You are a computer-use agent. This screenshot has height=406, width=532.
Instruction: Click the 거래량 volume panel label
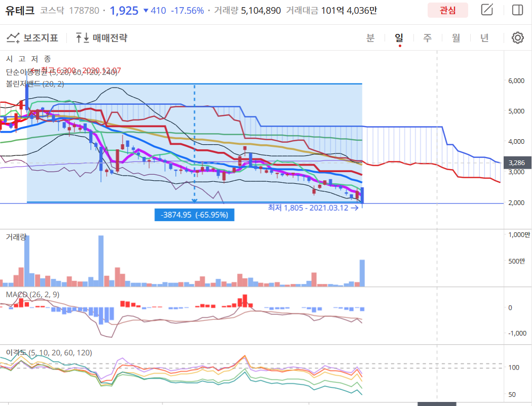[16, 237]
